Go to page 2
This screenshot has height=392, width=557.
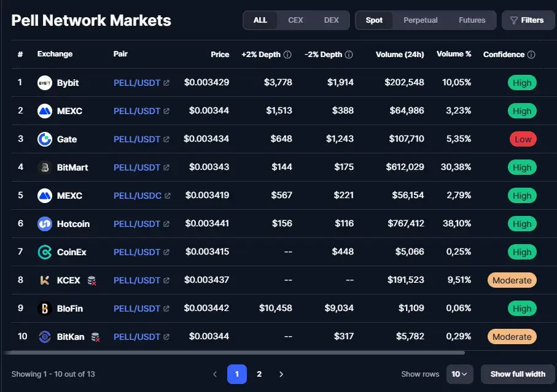[259, 374]
